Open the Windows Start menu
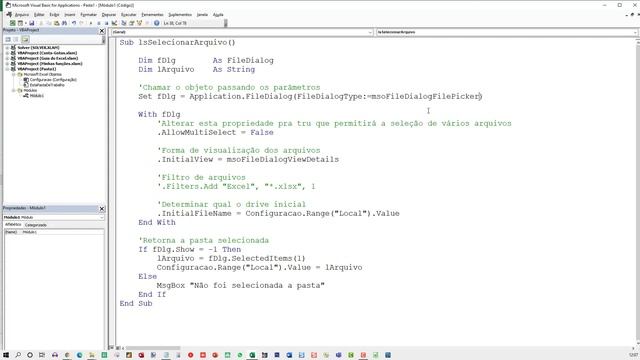640x360 pixels. pos(6,355)
